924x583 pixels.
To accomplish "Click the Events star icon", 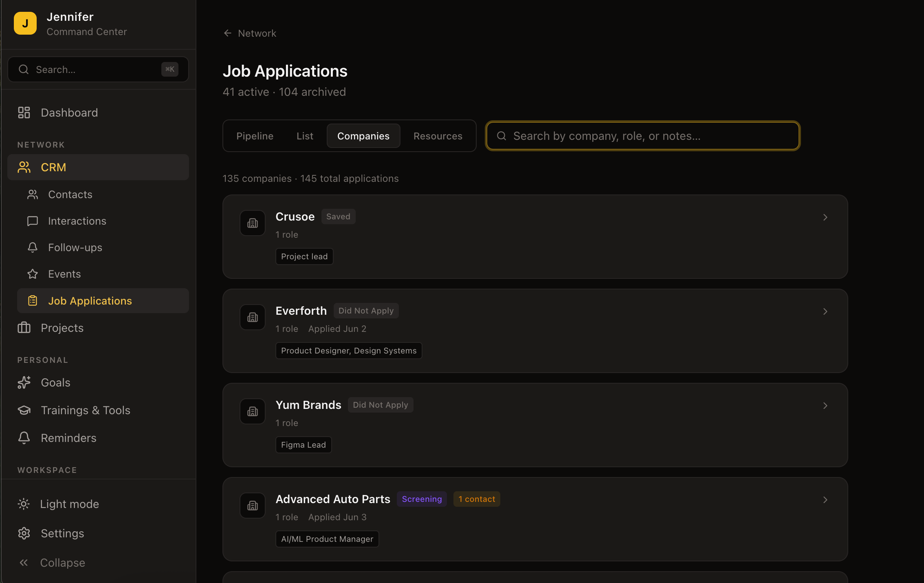I will coord(33,274).
